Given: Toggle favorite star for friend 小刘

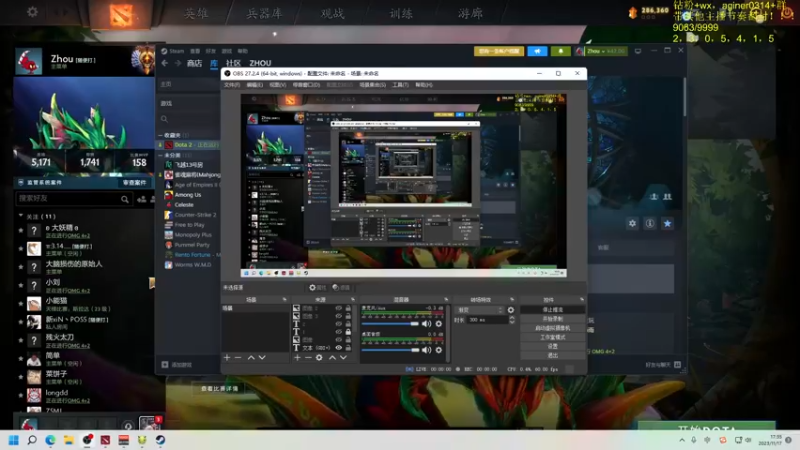Looking at the screenshot, I should 21,285.
